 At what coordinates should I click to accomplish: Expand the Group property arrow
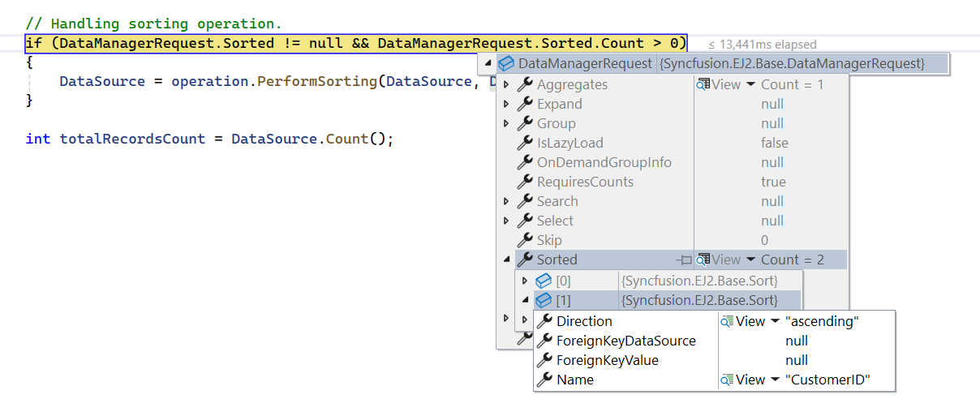tap(506, 123)
